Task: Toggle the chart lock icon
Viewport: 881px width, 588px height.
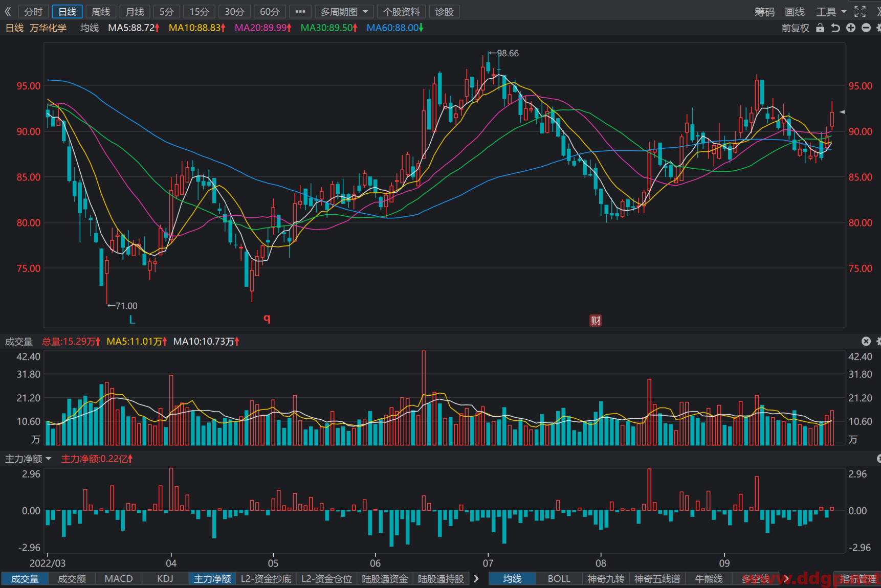Action: [820, 28]
